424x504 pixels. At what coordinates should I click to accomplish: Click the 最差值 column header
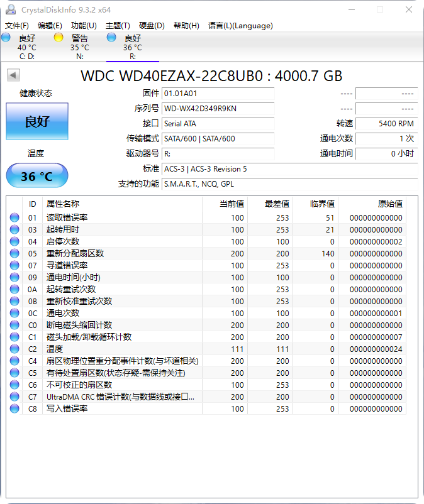point(271,204)
